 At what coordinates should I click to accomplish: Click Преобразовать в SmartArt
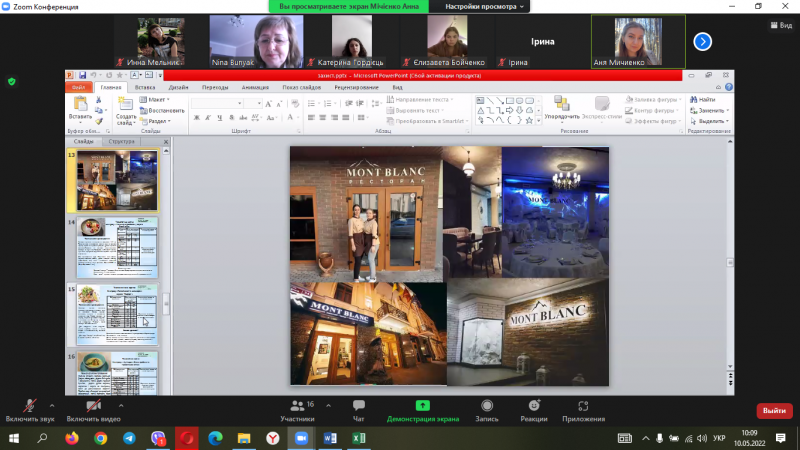pos(428,121)
